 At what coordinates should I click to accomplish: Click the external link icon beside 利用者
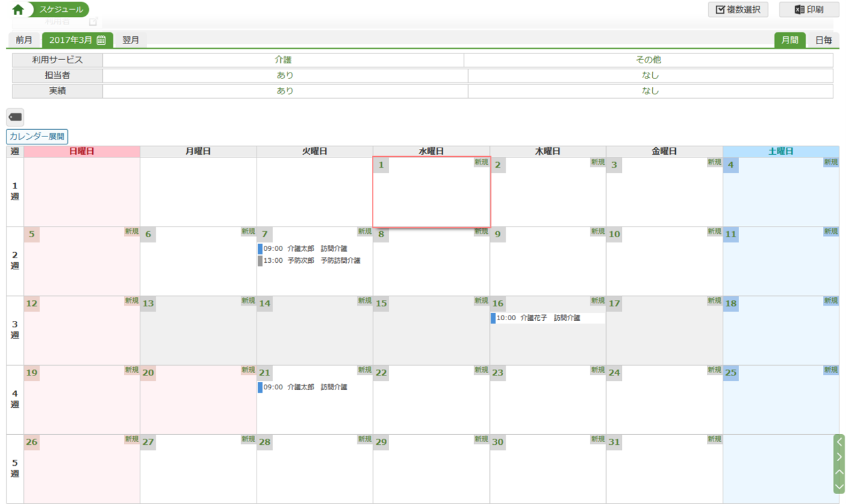pyautogui.click(x=93, y=22)
